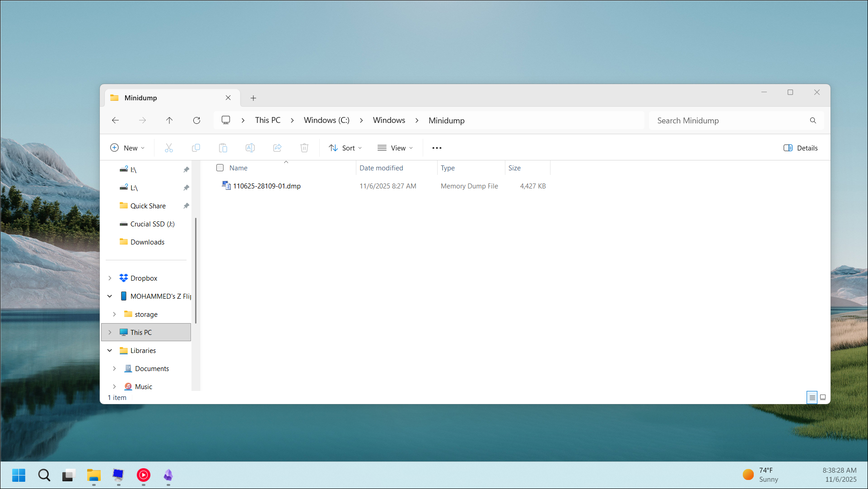Screen dimensions: 868x489
Task: Unpin the I:\ drive pin icon
Action: [x=186, y=169]
